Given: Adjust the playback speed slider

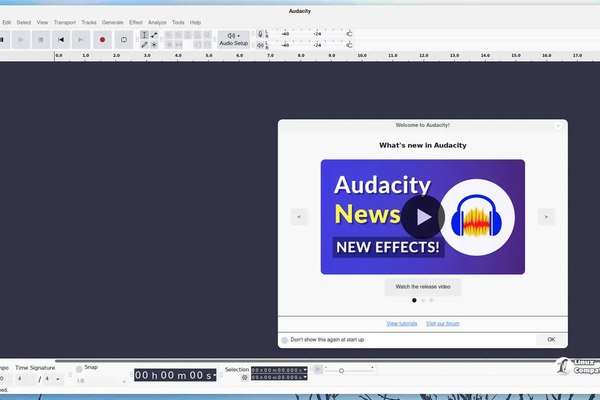Looking at the screenshot, I should pos(341,371).
